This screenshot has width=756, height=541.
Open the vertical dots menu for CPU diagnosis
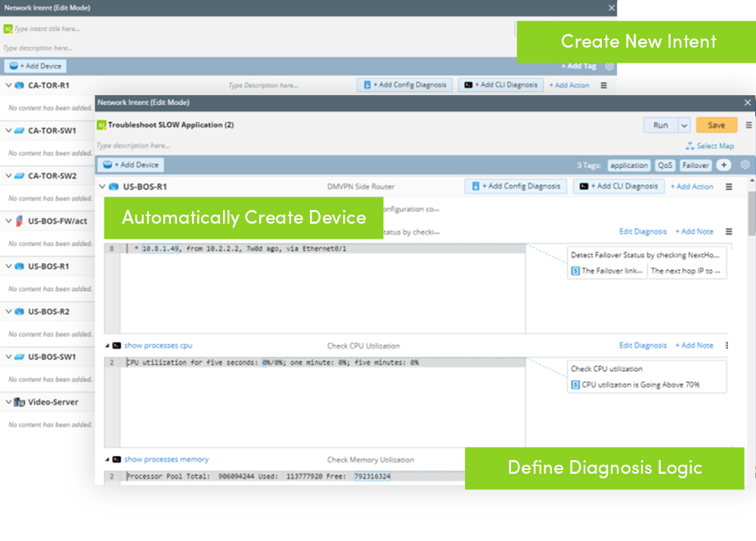727,345
